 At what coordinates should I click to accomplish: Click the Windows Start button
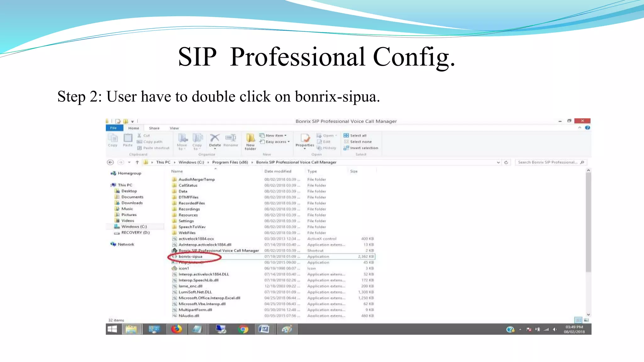[x=112, y=329]
